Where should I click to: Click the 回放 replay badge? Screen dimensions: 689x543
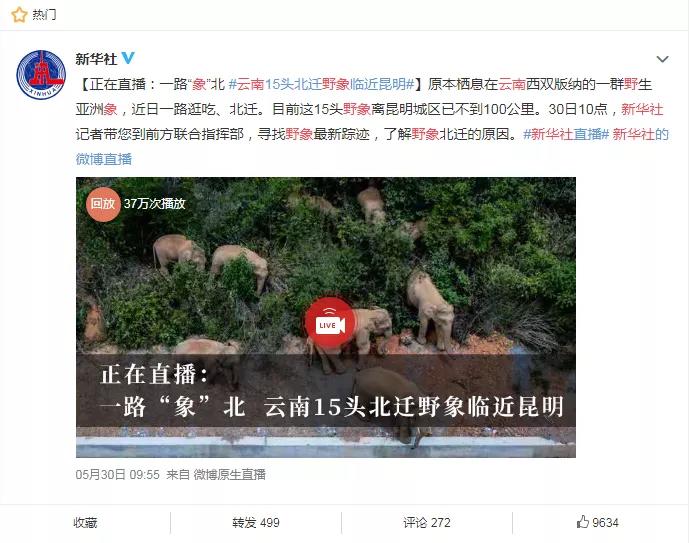(103, 204)
